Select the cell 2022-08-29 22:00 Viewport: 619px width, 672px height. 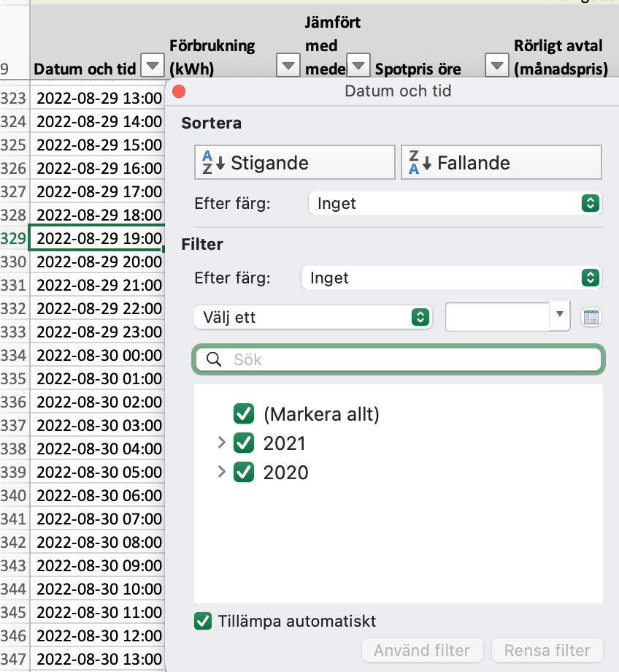point(98,308)
